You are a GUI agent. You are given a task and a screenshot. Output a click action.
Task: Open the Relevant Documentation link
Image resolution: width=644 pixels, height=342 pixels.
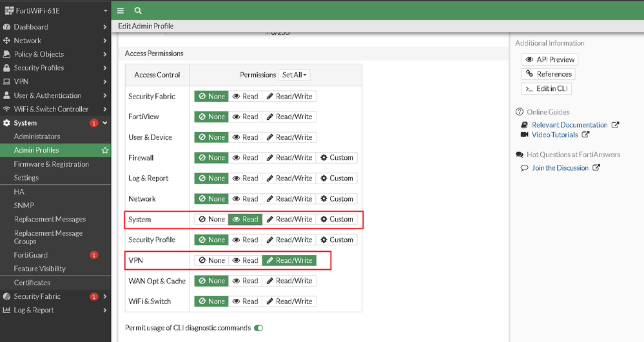click(x=570, y=125)
